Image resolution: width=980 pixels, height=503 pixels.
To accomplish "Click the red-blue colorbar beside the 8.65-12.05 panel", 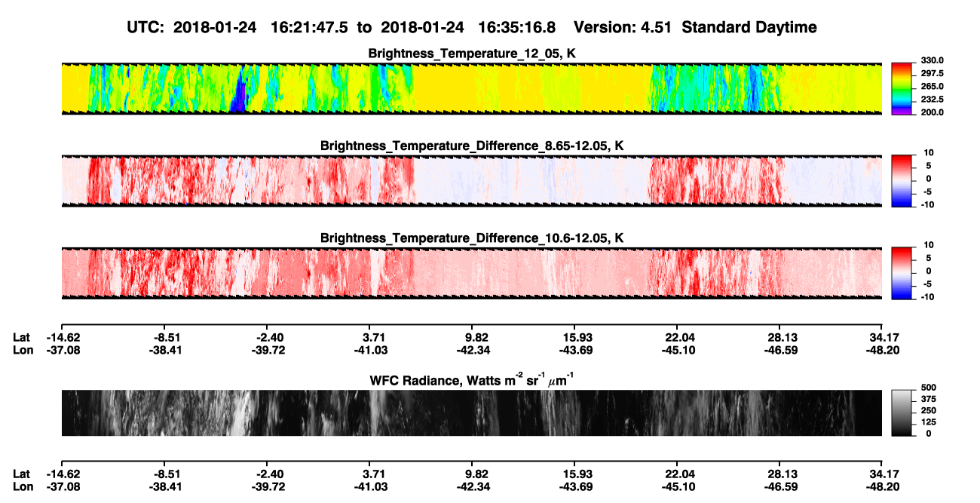I will pyautogui.click(x=901, y=181).
